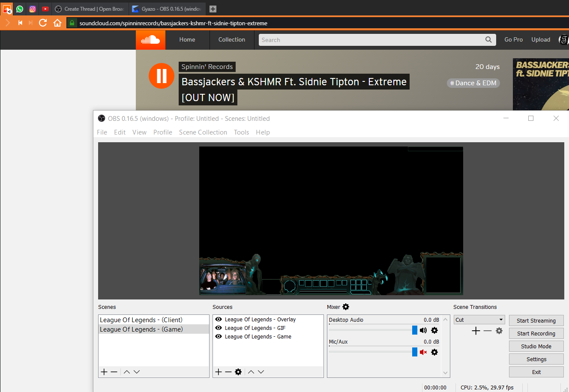This screenshot has height=392, width=569.
Task: Switch to the pinned YouTube browser tab
Action: pyautogui.click(x=45, y=9)
